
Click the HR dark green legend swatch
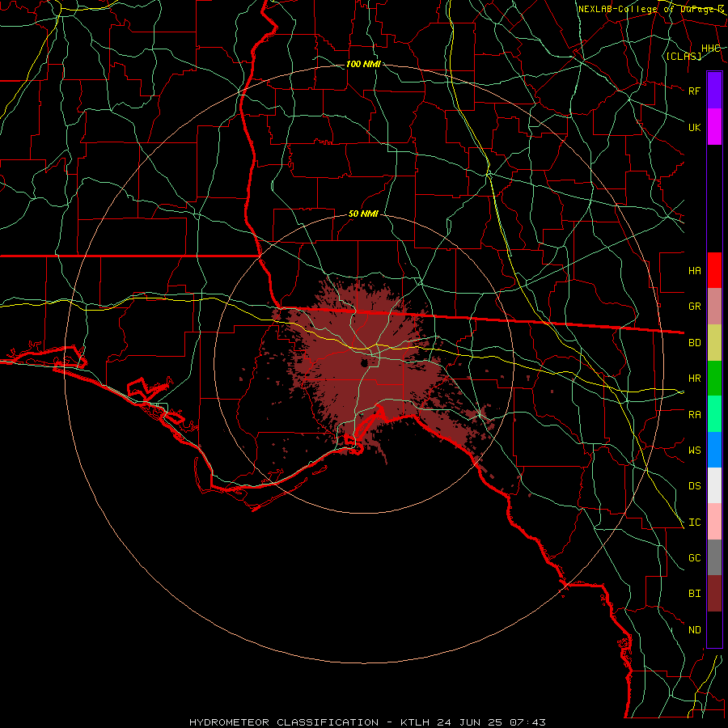(x=714, y=379)
